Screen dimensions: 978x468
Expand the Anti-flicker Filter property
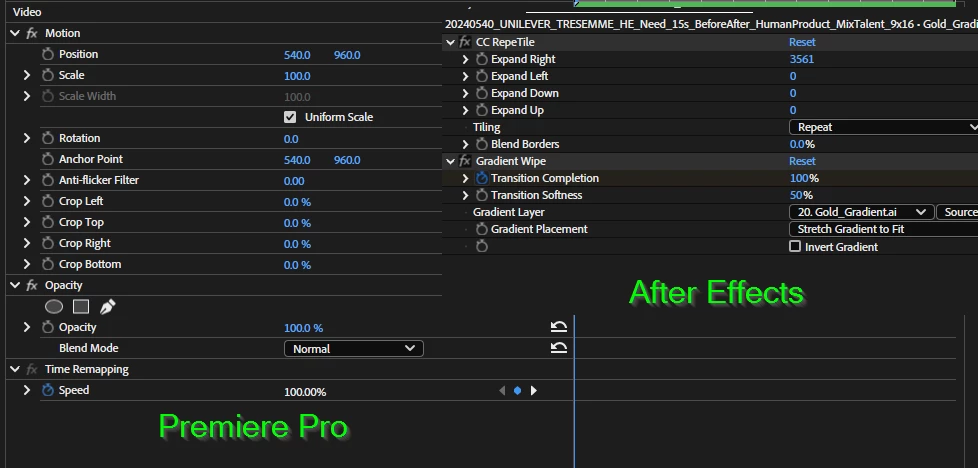(x=26, y=180)
